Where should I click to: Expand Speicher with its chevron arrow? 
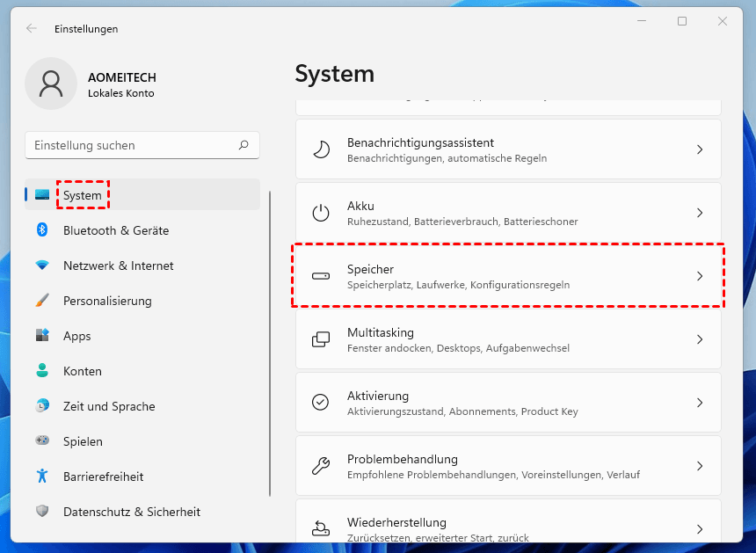[700, 276]
